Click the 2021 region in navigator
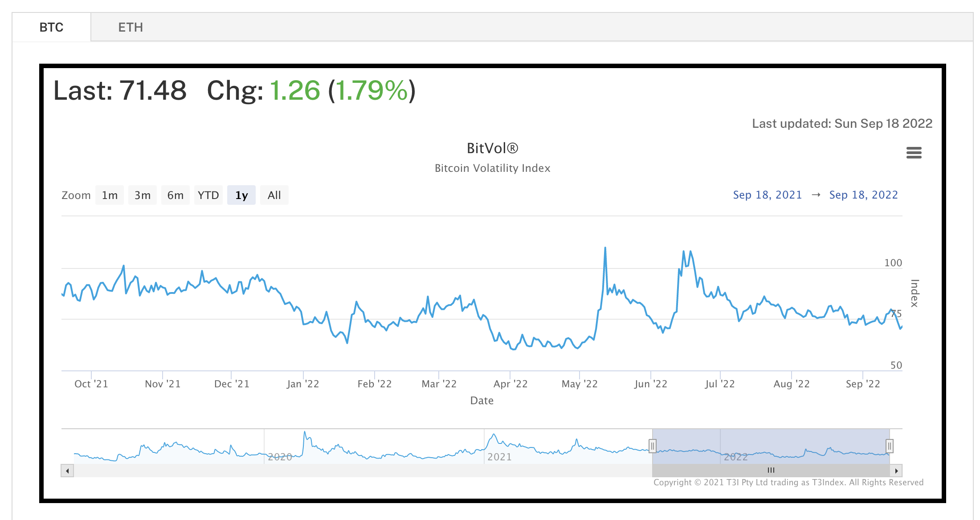Viewport: 980px width, 520px height. pos(499,456)
